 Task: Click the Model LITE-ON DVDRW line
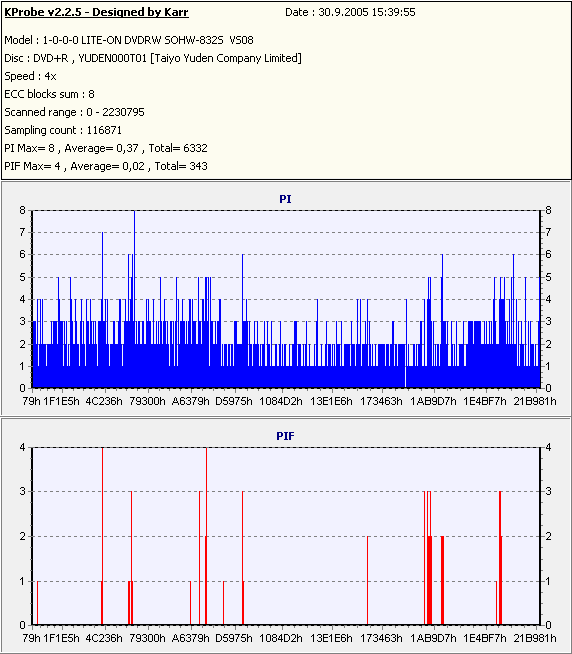[x=129, y=40]
